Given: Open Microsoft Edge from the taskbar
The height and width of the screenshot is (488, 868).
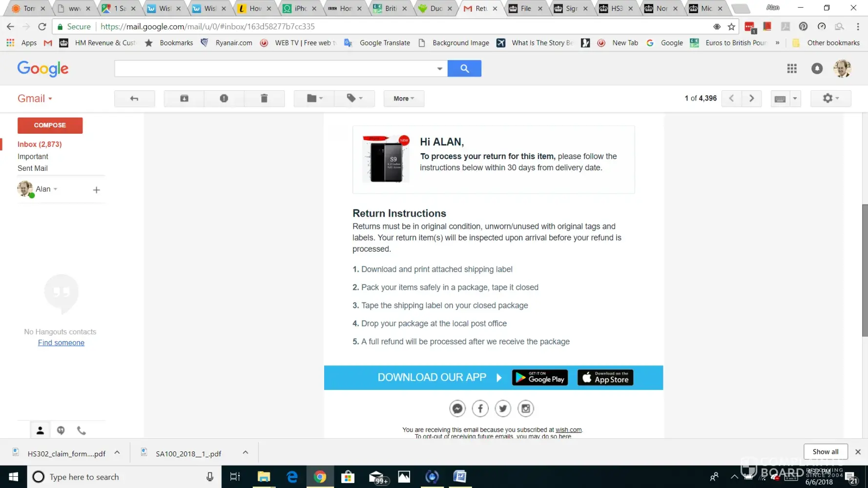Looking at the screenshot, I should click(292, 477).
